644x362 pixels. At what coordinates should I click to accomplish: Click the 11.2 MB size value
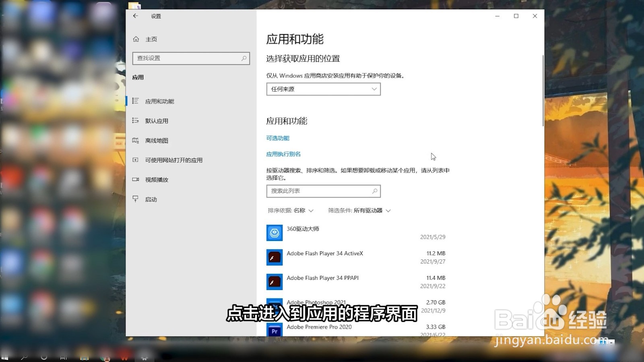(x=436, y=253)
